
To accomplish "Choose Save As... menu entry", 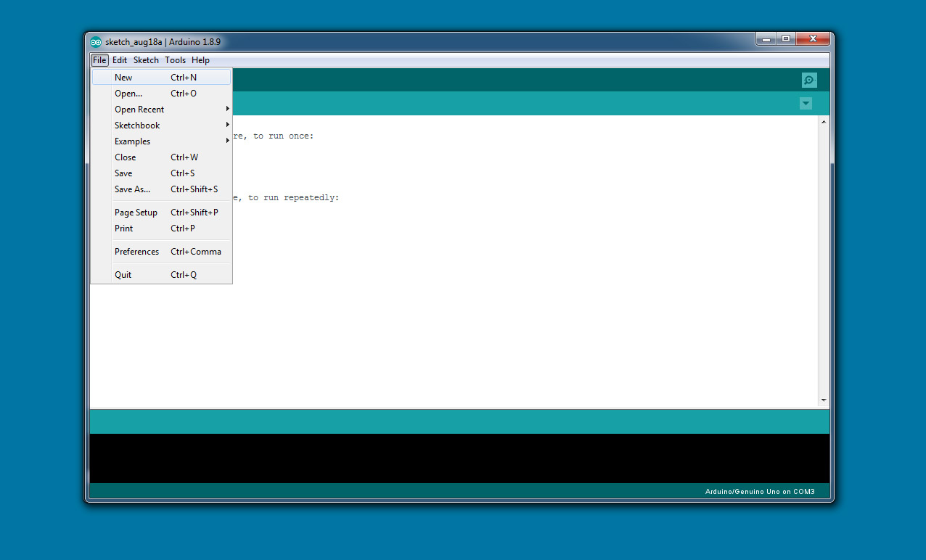I will 161,189.
